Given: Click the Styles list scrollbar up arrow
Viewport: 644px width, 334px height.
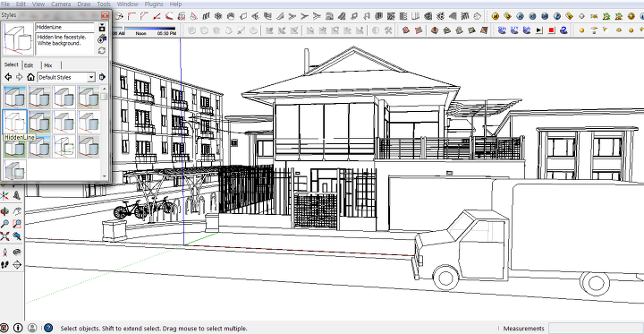Looking at the screenshot, I should coord(105,88).
